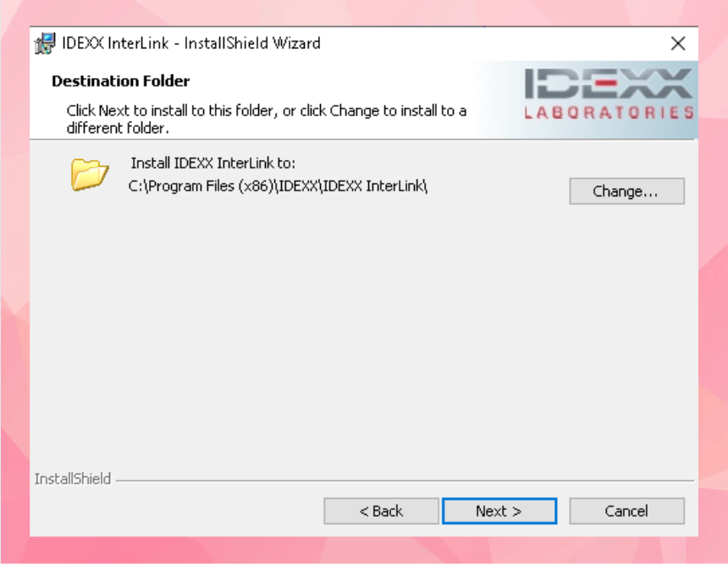
Task: Click the red LABORATORIES text in the logo
Action: click(609, 113)
